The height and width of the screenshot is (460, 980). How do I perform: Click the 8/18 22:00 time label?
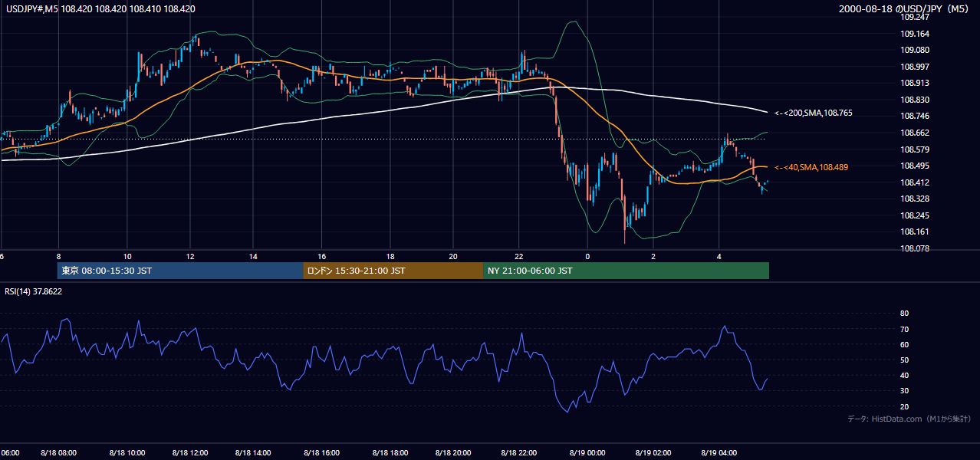518,453
